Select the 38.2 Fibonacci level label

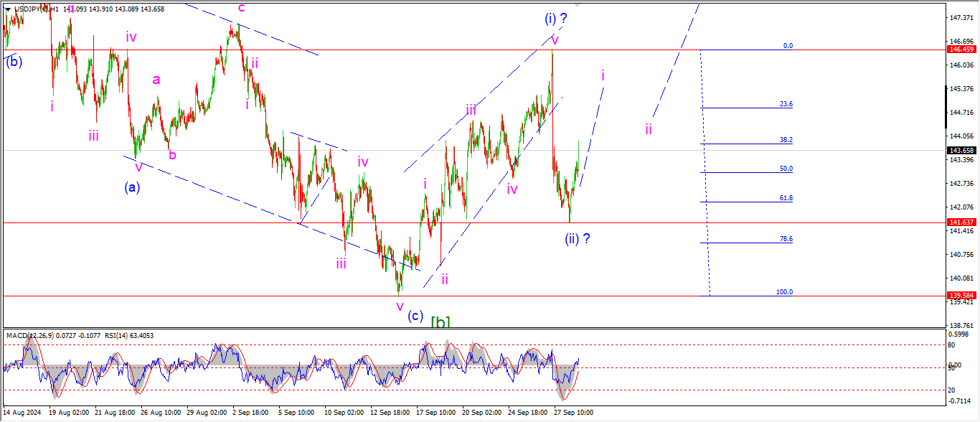(786, 140)
